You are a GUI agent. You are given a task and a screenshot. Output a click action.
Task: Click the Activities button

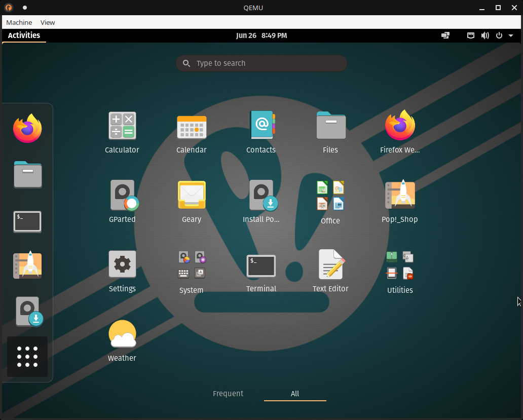24,35
